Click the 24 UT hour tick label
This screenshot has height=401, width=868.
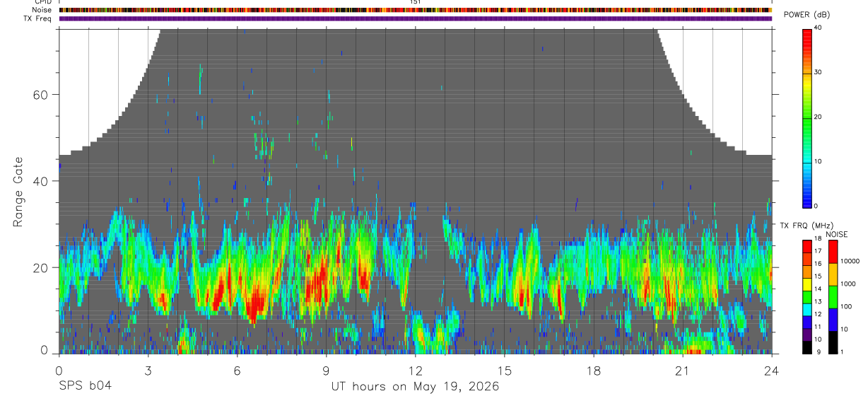[771, 370]
